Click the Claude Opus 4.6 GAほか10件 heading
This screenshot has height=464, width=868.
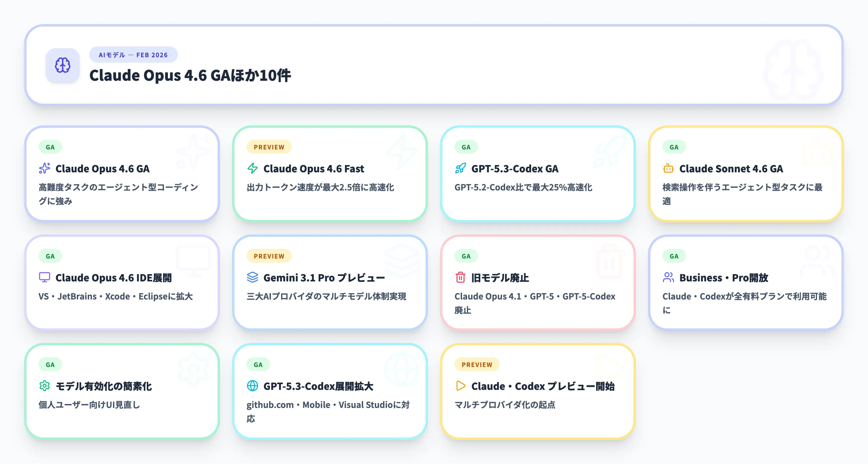(191, 76)
